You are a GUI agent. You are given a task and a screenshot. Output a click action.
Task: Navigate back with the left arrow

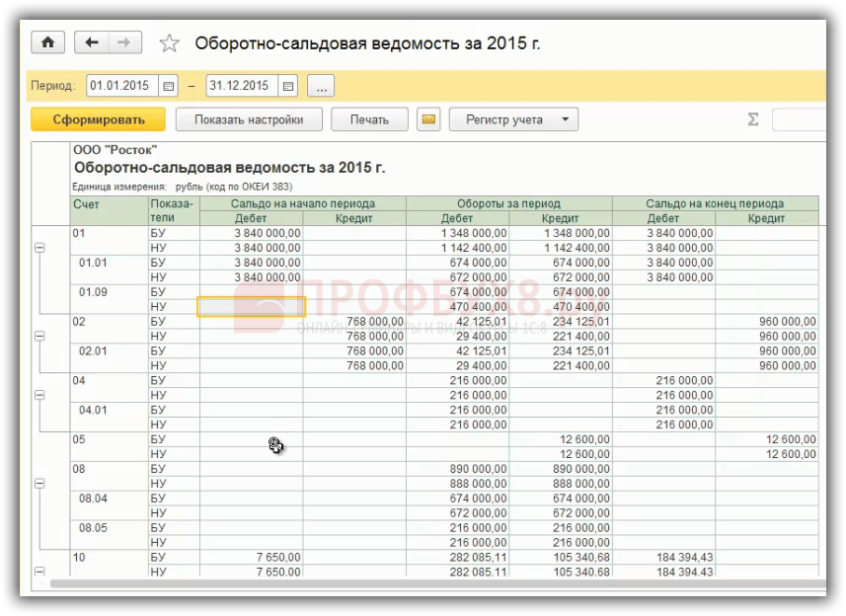91,42
